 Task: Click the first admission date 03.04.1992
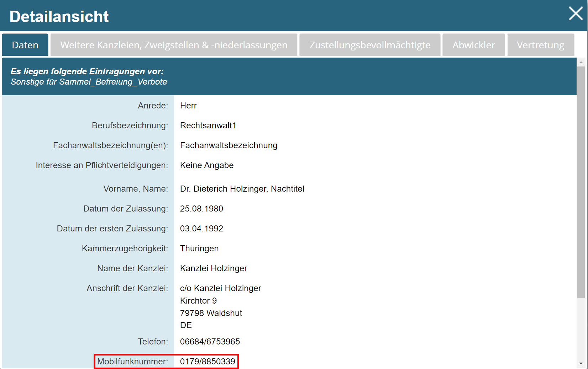click(x=201, y=229)
